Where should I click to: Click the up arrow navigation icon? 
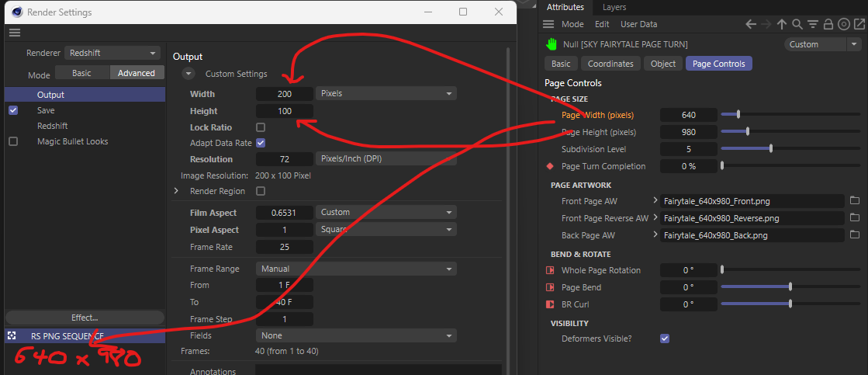[x=782, y=24]
